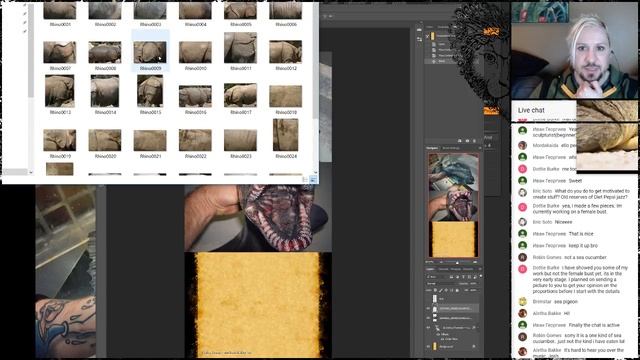Click the parchment texture on Photoshop canvas

pyautogui.click(x=258, y=304)
